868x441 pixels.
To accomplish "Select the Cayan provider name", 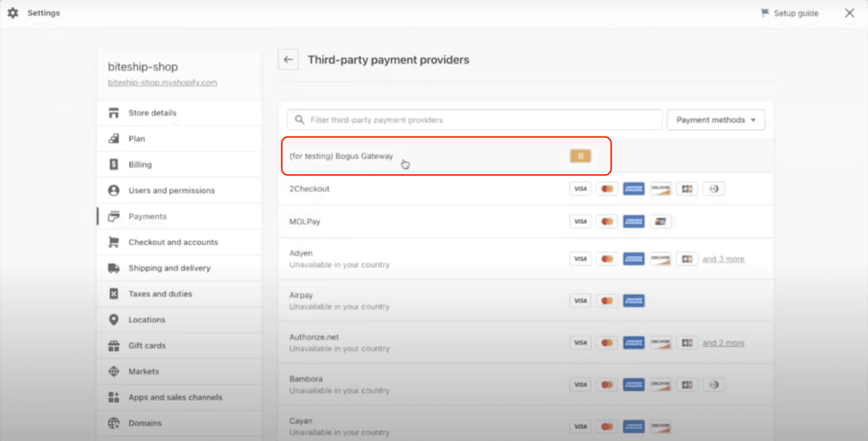I will 301,421.
